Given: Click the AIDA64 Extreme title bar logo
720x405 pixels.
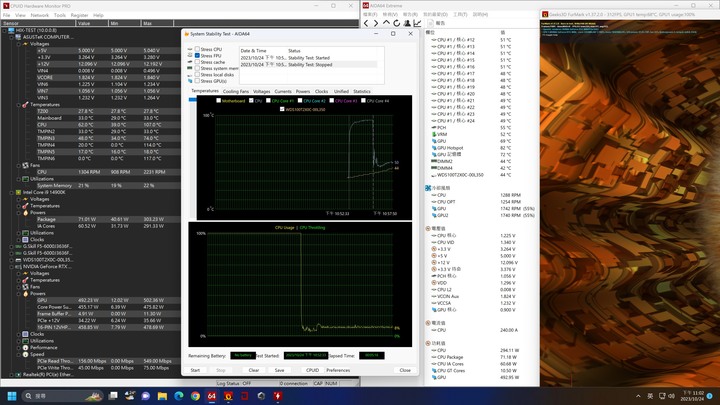Looking at the screenshot, I should (x=366, y=6).
